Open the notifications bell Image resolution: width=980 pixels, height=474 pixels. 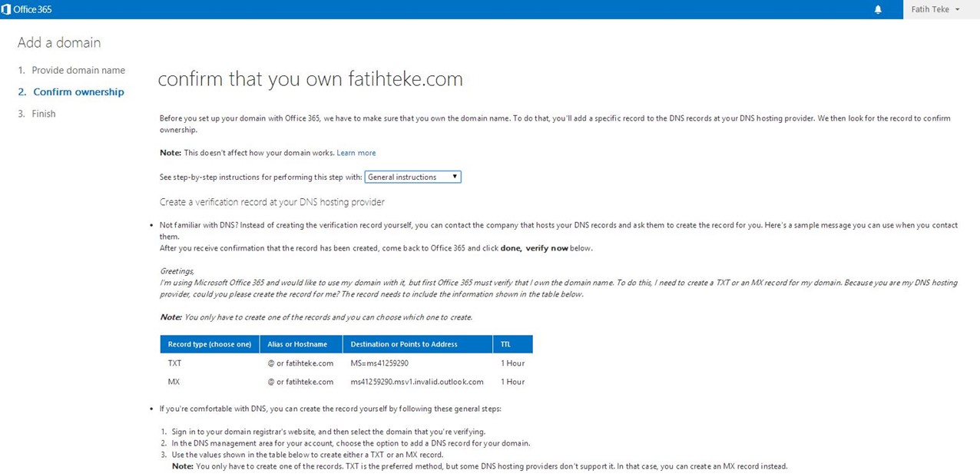(878, 9)
